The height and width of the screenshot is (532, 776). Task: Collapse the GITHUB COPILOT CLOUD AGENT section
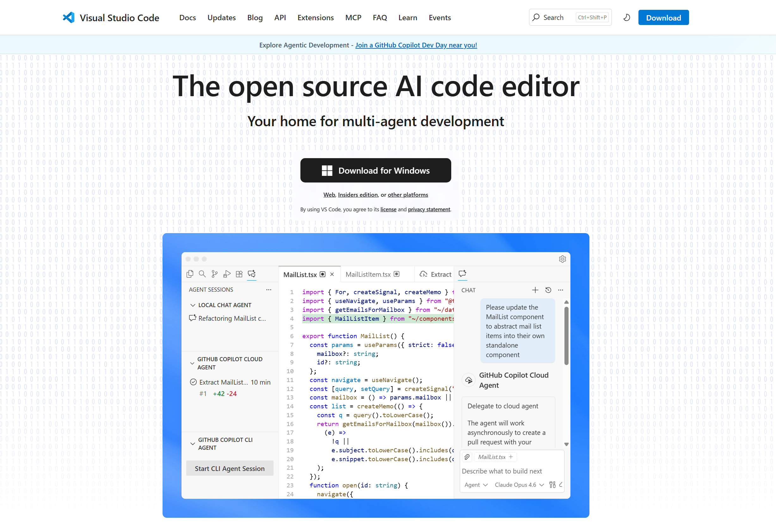click(192, 363)
